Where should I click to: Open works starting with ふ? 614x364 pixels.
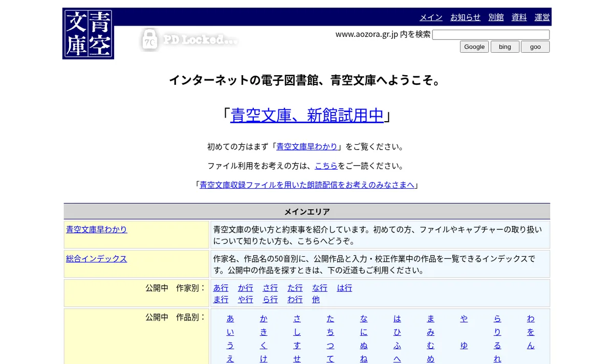[x=397, y=345]
